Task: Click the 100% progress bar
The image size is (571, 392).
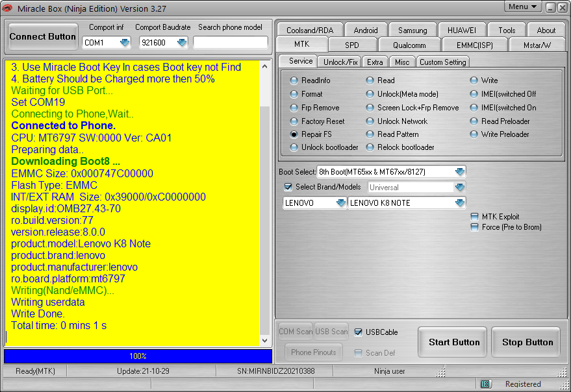Action: (x=138, y=356)
